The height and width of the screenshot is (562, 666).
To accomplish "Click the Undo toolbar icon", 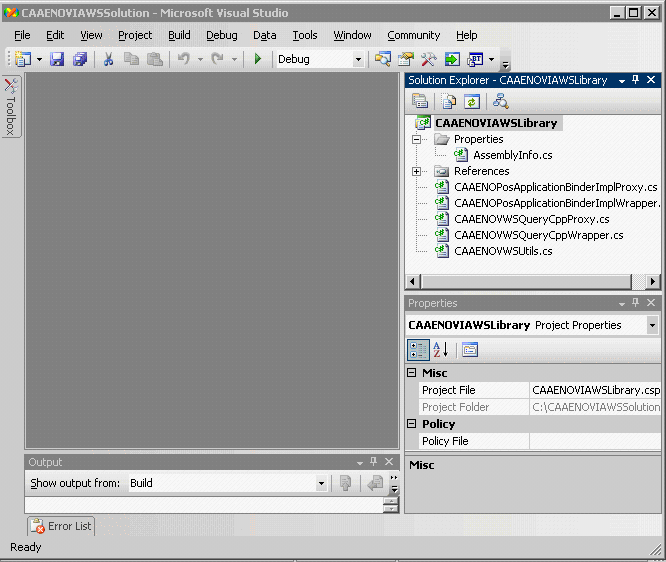I will (x=184, y=59).
